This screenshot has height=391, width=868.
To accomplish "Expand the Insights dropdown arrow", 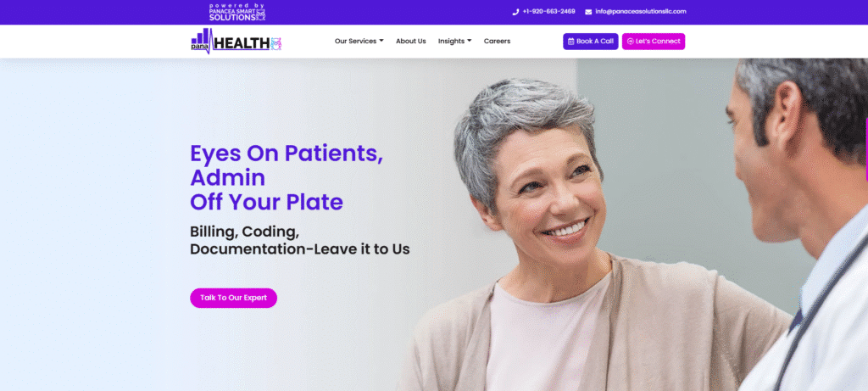I will click(470, 41).
